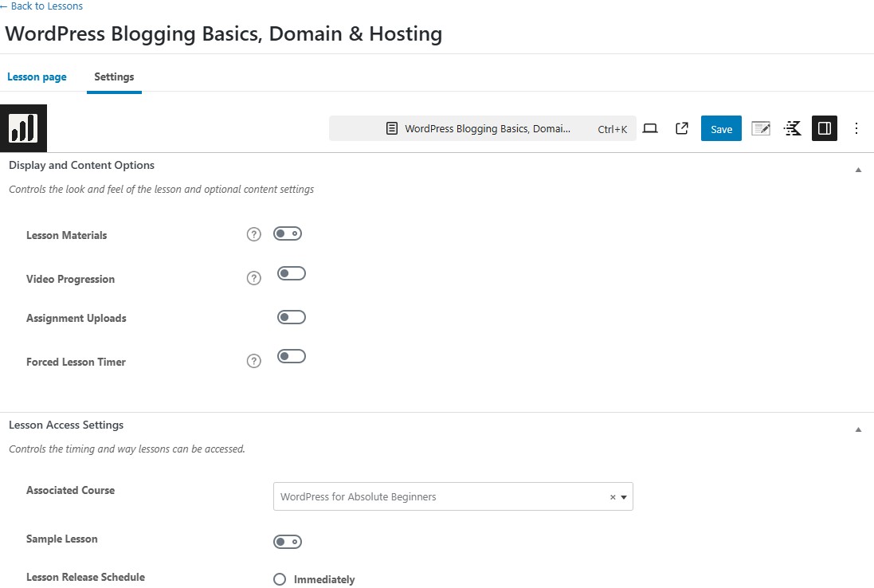Click the Ctrl+K shortcut hint

pyautogui.click(x=612, y=129)
